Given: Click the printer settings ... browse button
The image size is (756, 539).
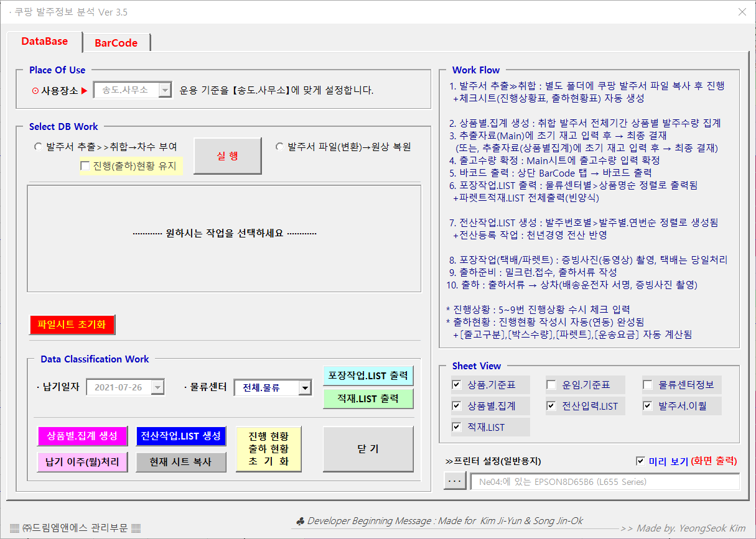Looking at the screenshot, I should click(x=455, y=481).
